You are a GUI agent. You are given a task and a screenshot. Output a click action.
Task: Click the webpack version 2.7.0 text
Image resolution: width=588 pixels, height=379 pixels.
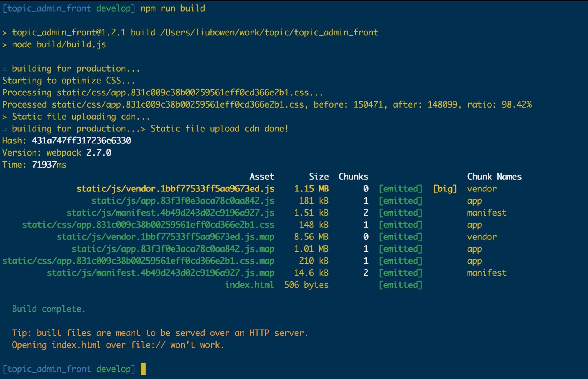(x=99, y=152)
